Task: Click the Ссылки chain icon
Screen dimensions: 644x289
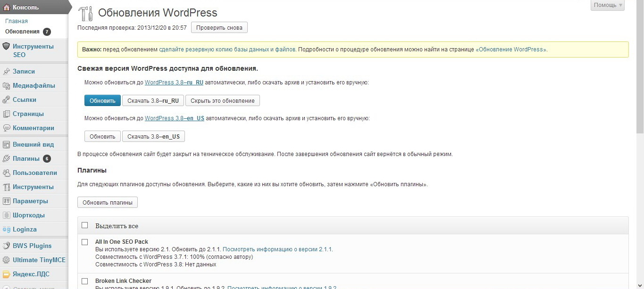Action: coord(6,99)
